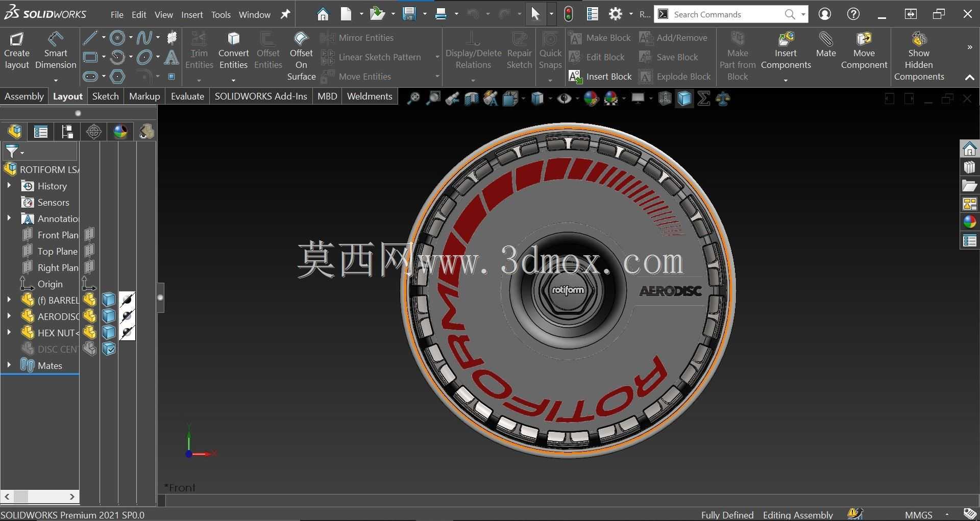Open the Insert menu
The width and height of the screenshot is (980, 521).
192,15
